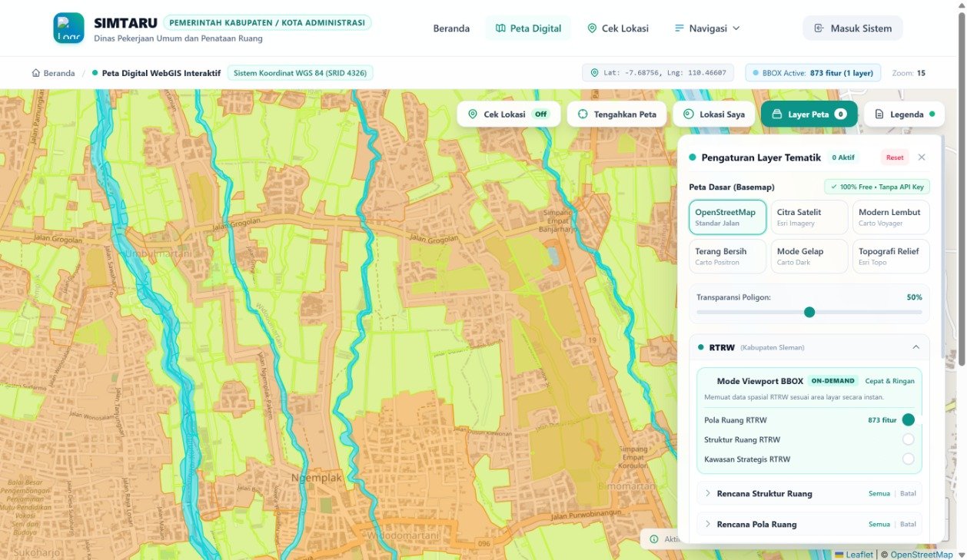Select Semua for Rencana Pola Ruang
The image size is (967, 560).
tap(879, 524)
